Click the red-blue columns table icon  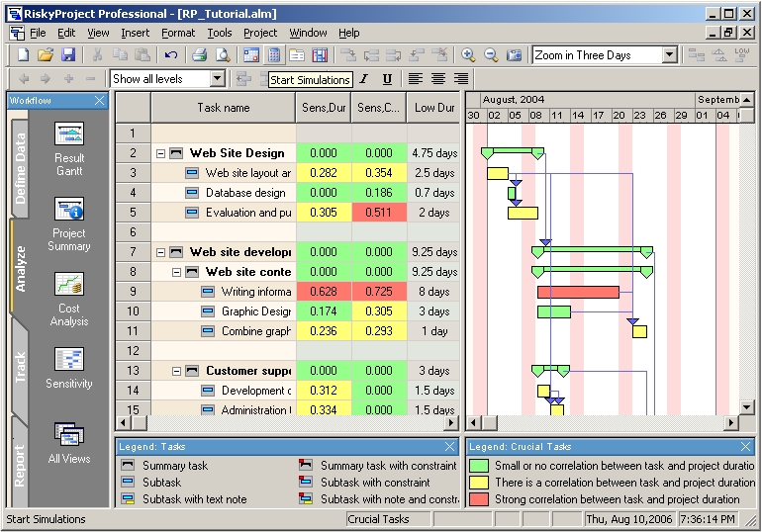tap(320, 54)
